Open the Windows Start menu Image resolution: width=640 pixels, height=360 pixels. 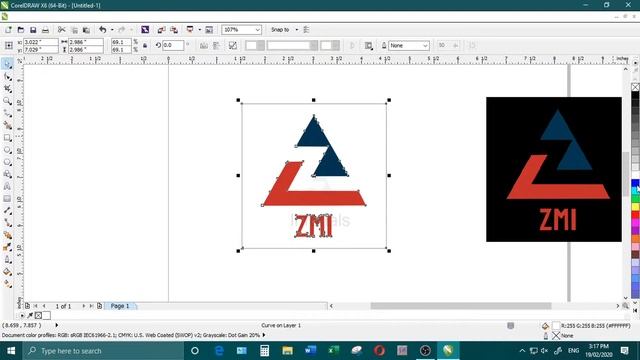coord(11,351)
